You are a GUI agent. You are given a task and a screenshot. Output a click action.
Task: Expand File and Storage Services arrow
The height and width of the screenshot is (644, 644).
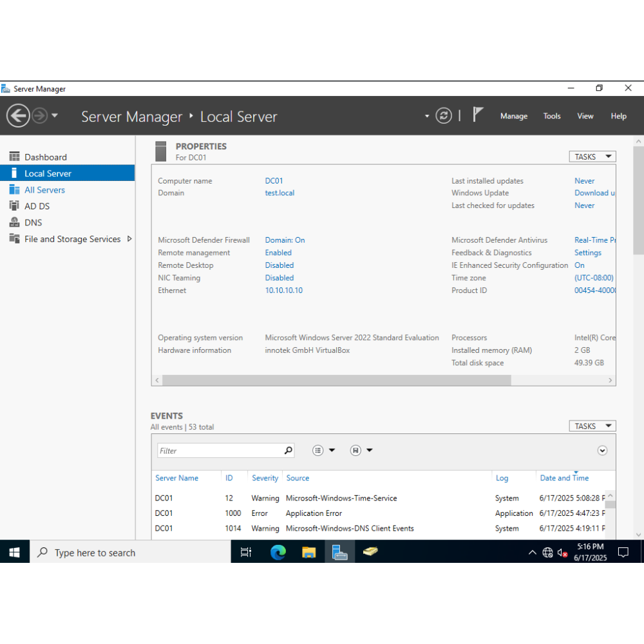click(129, 239)
